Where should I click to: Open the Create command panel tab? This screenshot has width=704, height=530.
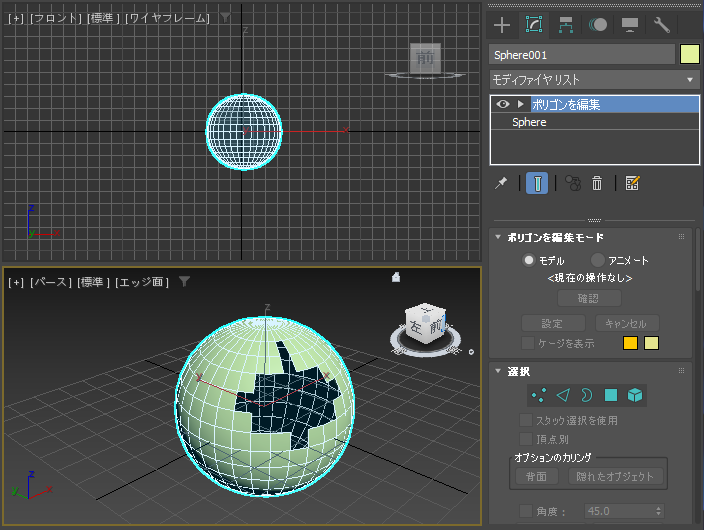click(x=502, y=25)
